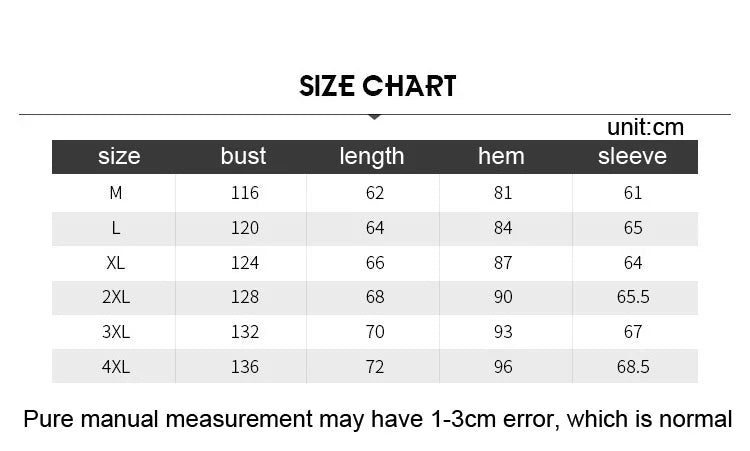The height and width of the screenshot is (451, 750).
Task: Click the 'unit:cm' label
Action: click(x=645, y=127)
